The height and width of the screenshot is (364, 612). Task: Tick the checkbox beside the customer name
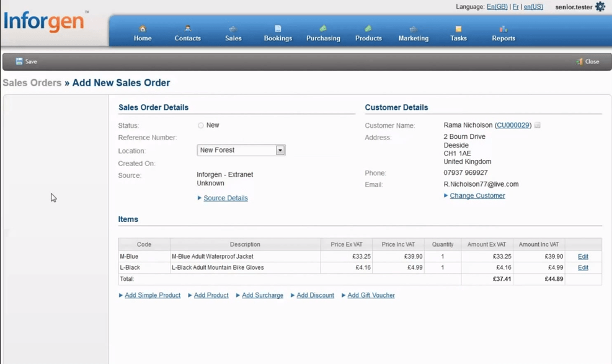[537, 125]
